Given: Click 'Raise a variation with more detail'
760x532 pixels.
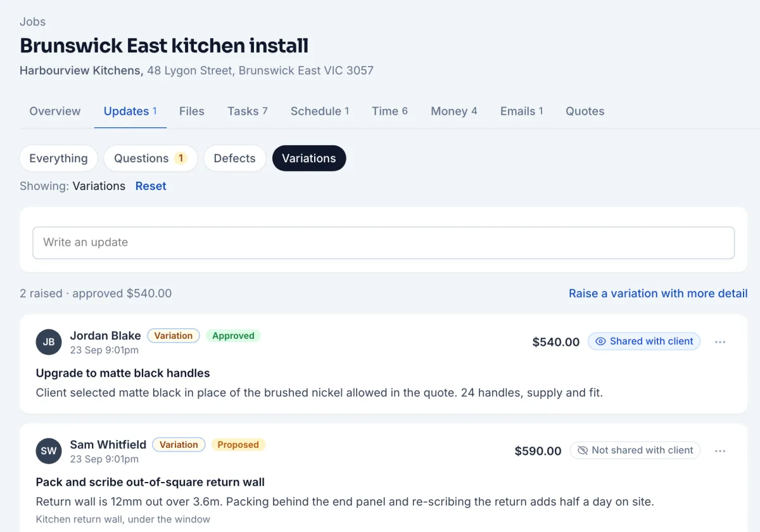Looking at the screenshot, I should pos(658,293).
